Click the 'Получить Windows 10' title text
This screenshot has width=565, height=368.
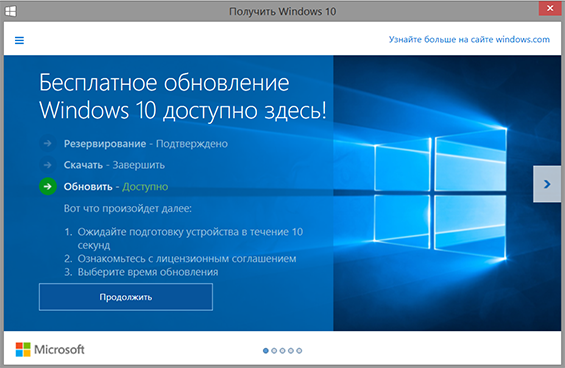(282, 12)
